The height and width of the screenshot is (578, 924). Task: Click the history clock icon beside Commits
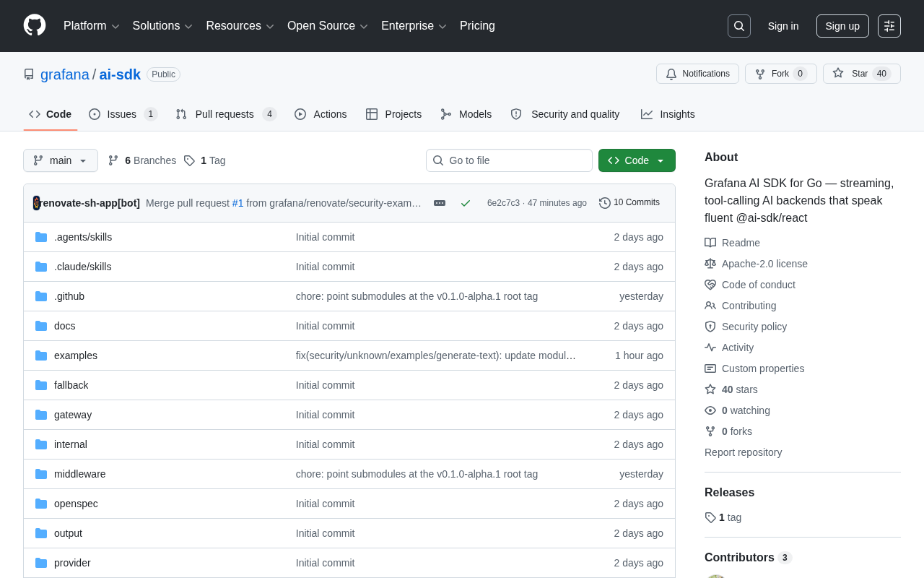pyautogui.click(x=605, y=203)
